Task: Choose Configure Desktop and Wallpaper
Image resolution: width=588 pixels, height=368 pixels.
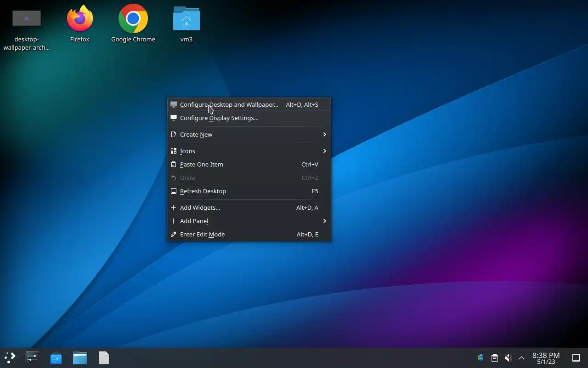Action: click(249, 104)
